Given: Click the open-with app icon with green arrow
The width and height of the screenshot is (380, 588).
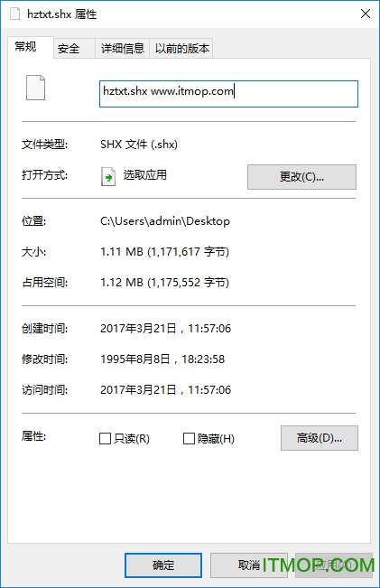Looking at the screenshot, I should [x=108, y=177].
